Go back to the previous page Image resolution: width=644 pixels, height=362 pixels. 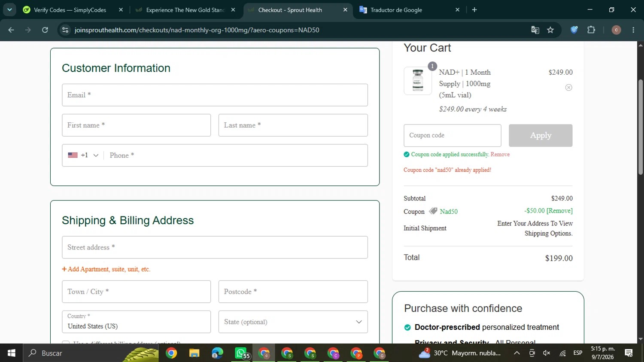tap(11, 30)
